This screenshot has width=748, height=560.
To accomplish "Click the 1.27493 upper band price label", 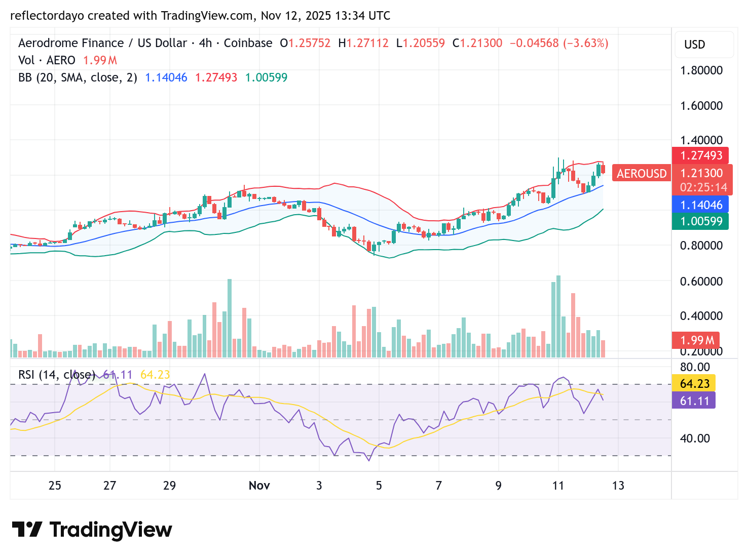I will point(700,155).
